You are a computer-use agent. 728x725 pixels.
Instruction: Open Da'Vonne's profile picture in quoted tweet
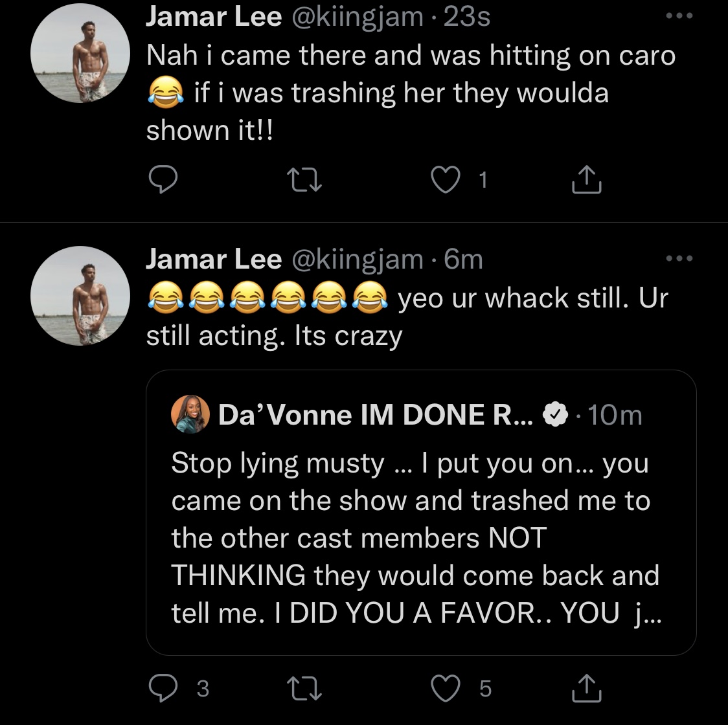190,414
